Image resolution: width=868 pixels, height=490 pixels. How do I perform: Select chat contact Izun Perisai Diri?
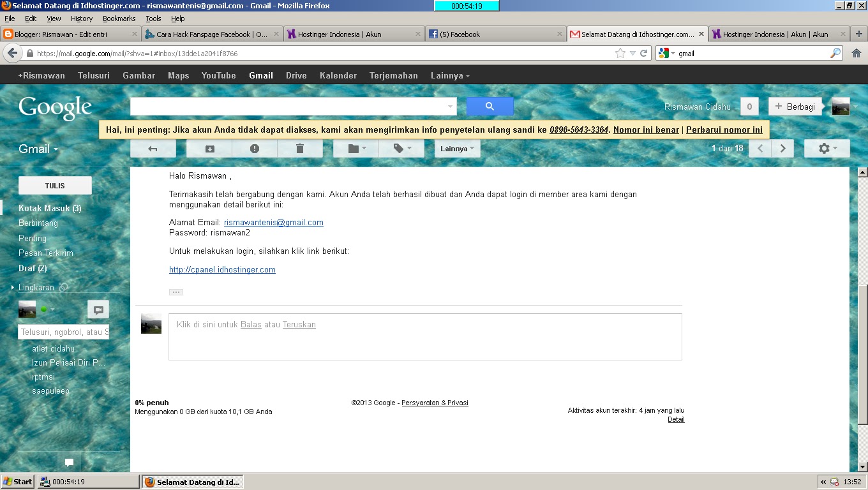68,362
